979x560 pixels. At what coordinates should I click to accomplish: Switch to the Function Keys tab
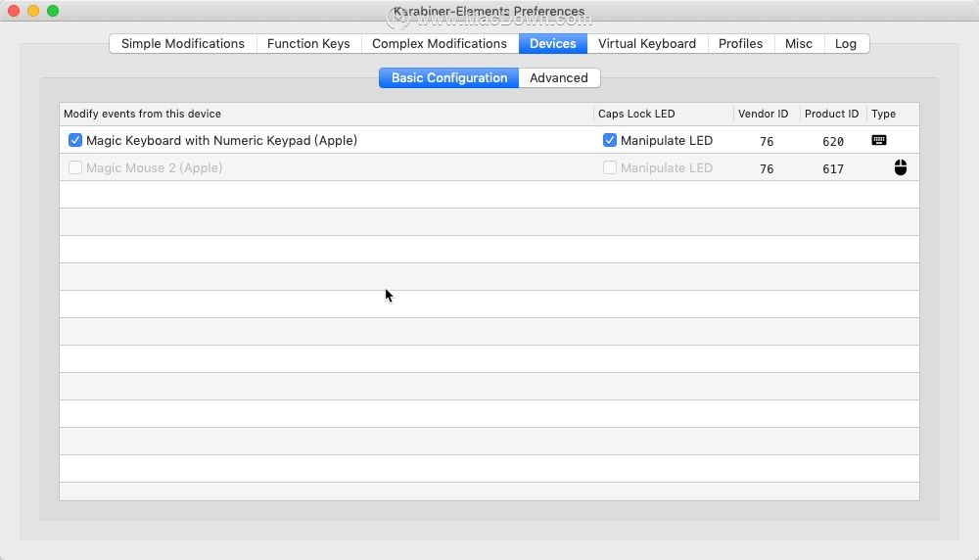[308, 44]
